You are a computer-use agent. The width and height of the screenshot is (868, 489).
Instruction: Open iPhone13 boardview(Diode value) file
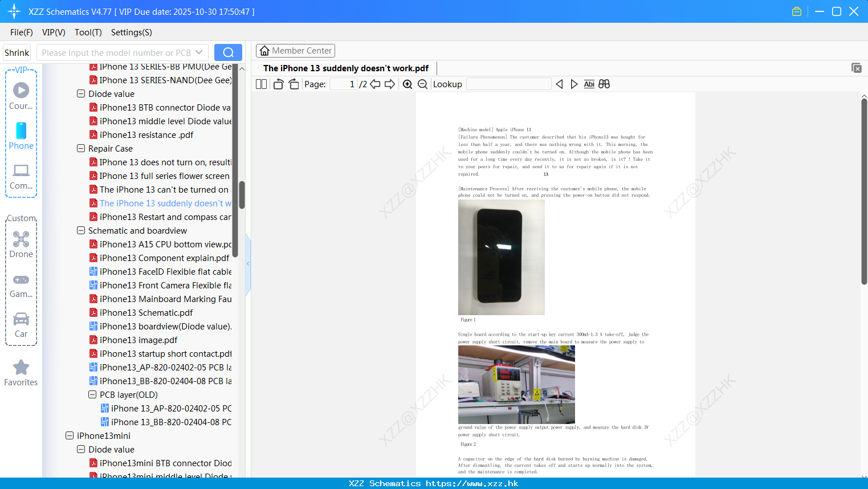coord(160,326)
